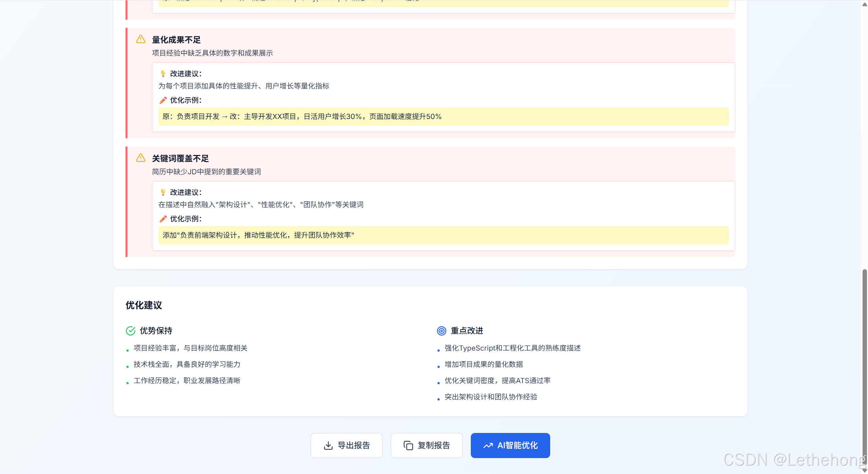Screen dimensions: 868x474
Task: Click green checkmark icon beside 优势保持
Action: pos(131,331)
